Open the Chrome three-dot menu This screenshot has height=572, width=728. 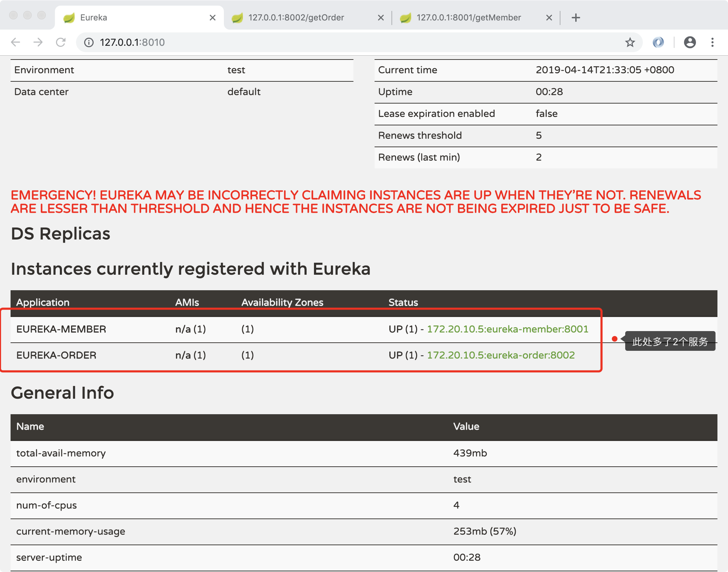click(712, 42)
